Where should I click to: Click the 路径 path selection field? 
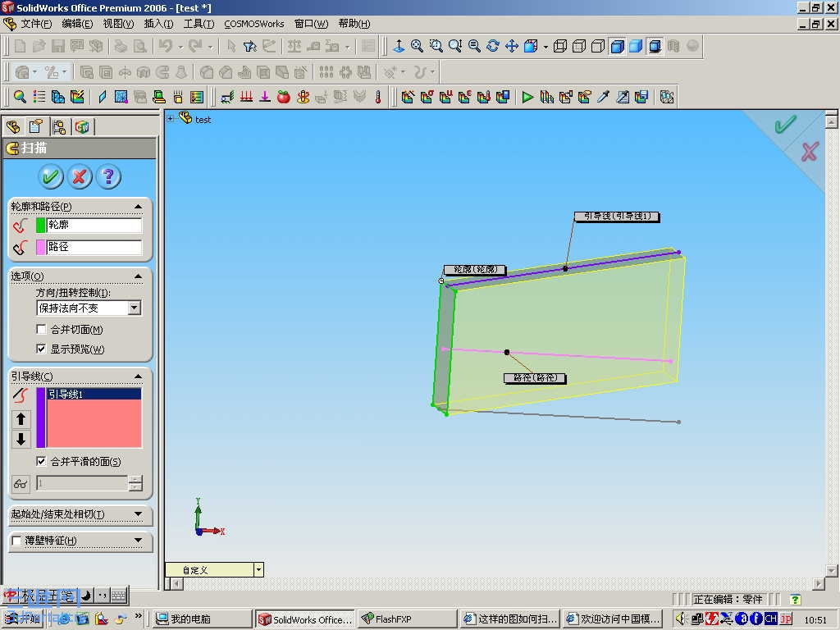[94, 247]
